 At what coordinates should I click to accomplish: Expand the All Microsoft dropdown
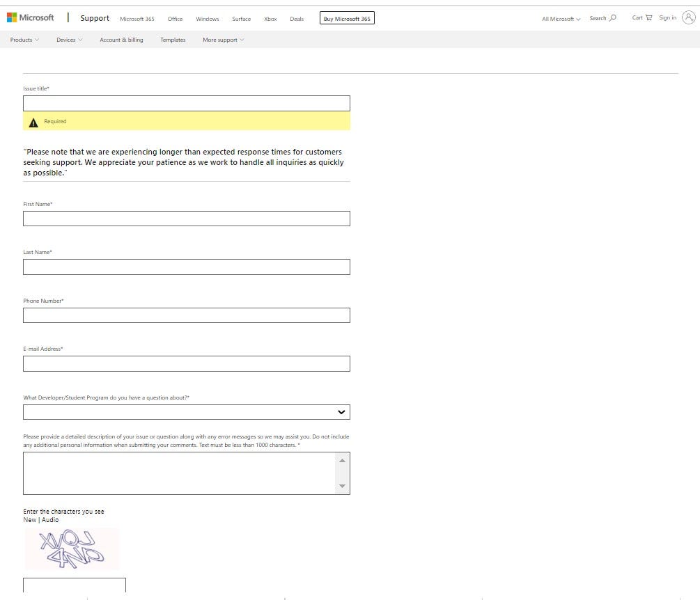(x=561, y=19)
